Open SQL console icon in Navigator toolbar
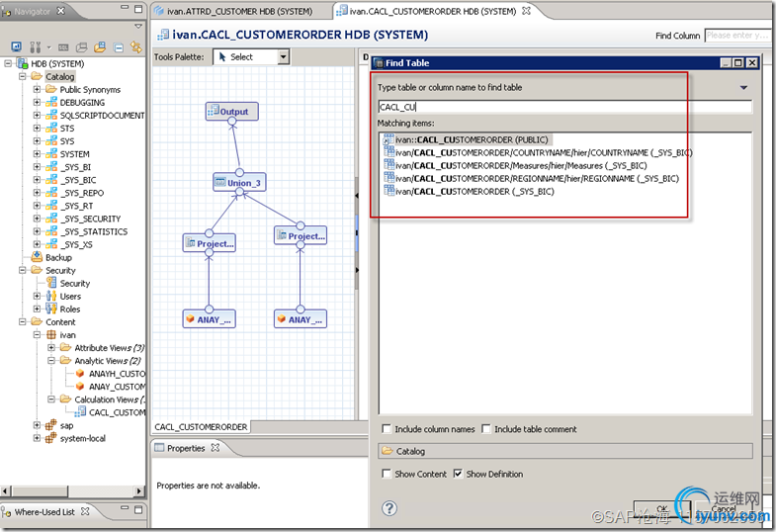 (x=63, y=46)
